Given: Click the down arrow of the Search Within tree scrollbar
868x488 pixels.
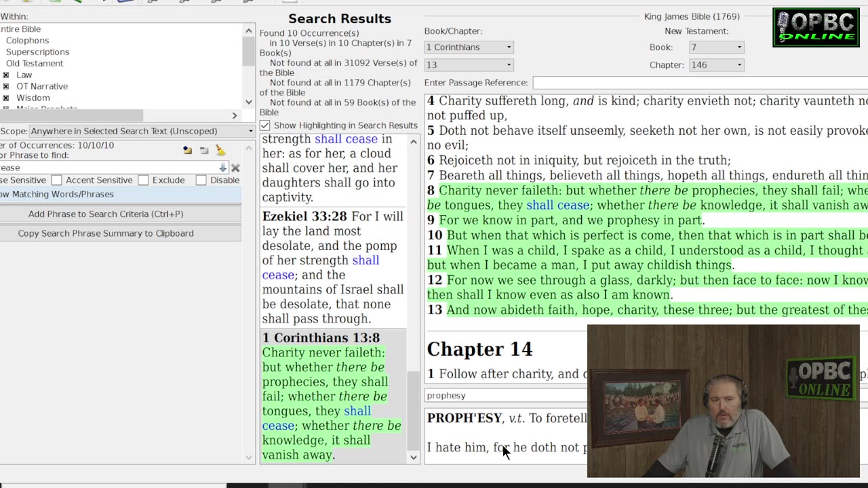Looking at the screenshot, I should 248,102.
